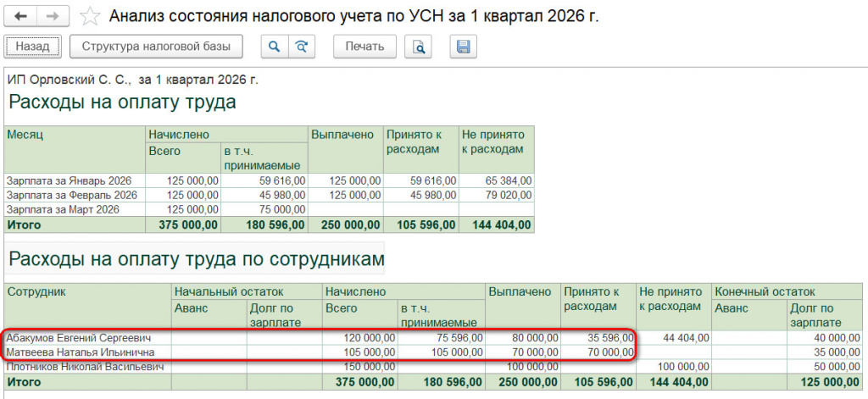868x399 pixels.
Task: Click ИП Орловский С. С. period line
Action: (133, 80)
